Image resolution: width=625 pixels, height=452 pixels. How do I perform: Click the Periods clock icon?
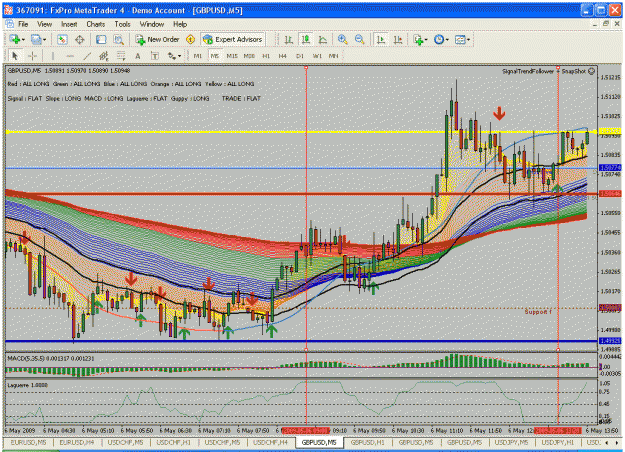(x=439, y=39)
